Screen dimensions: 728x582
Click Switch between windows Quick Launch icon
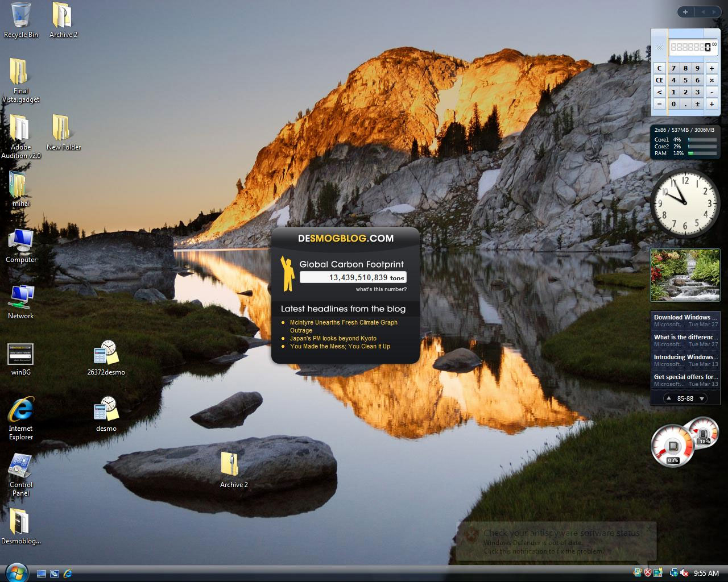[55, 573]
